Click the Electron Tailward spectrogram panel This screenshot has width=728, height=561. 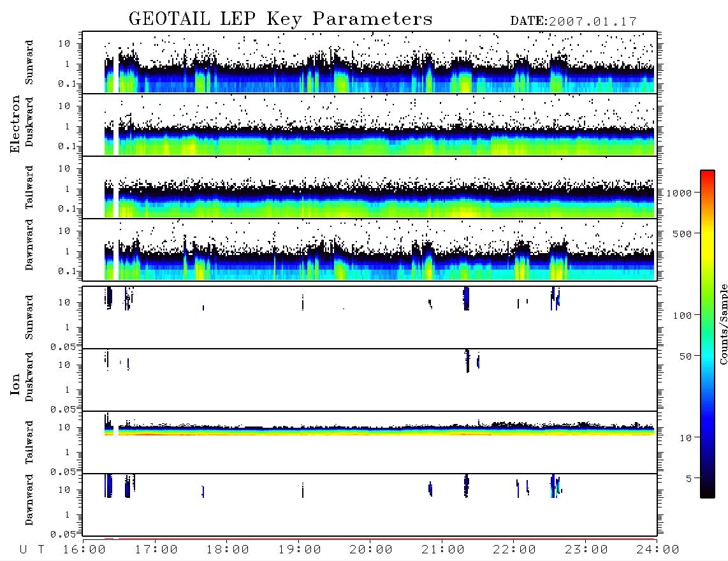click(370, 187)
